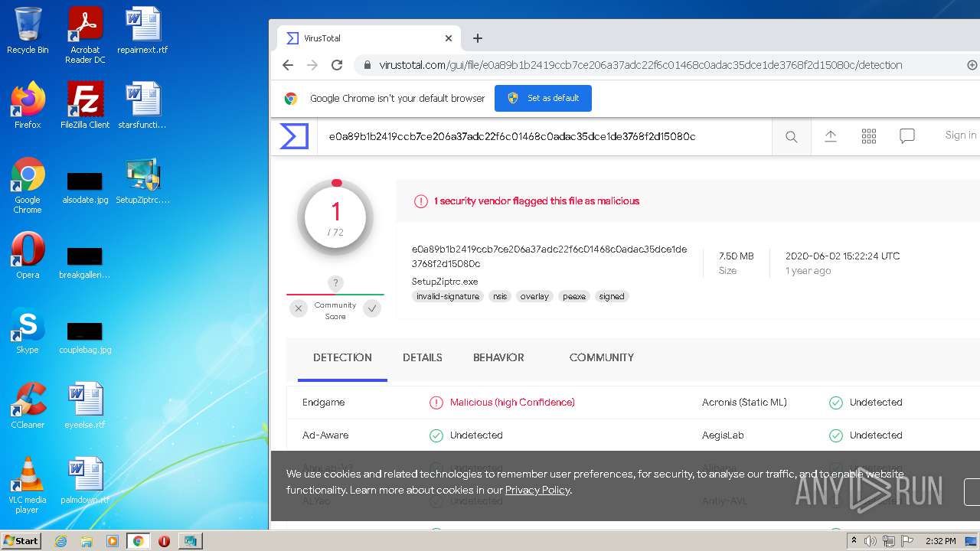Click the hash search input field

click(544, 136)
